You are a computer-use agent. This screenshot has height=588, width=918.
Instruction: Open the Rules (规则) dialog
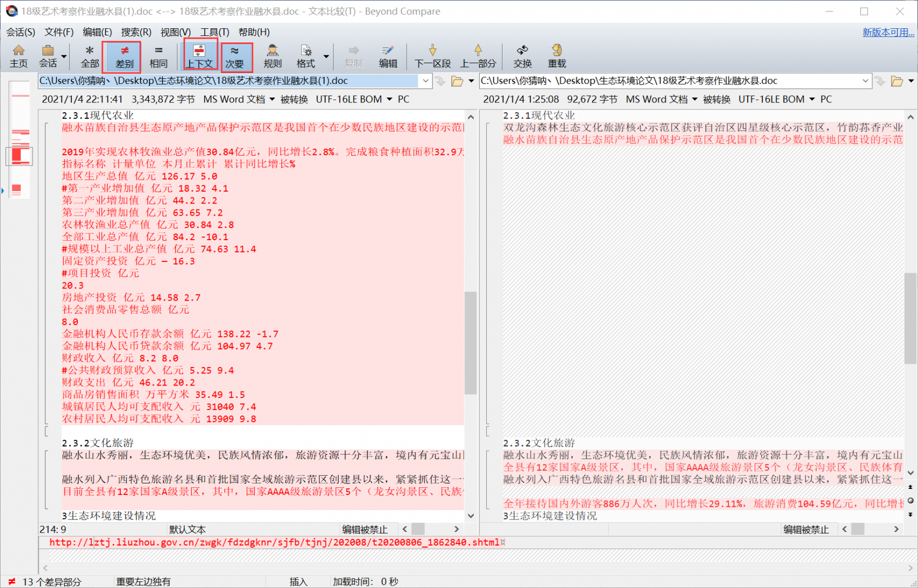pyautogui.click(x=272, y=57)
